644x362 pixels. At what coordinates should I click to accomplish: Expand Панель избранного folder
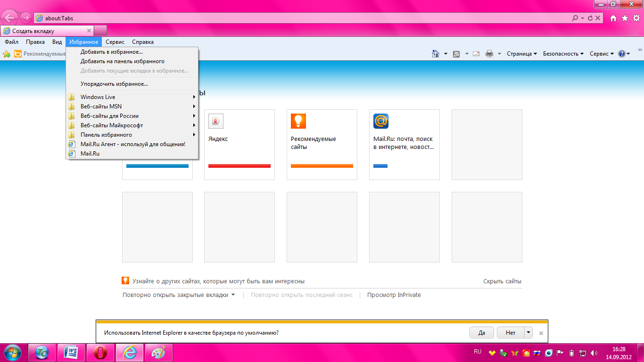coord(132,135)
